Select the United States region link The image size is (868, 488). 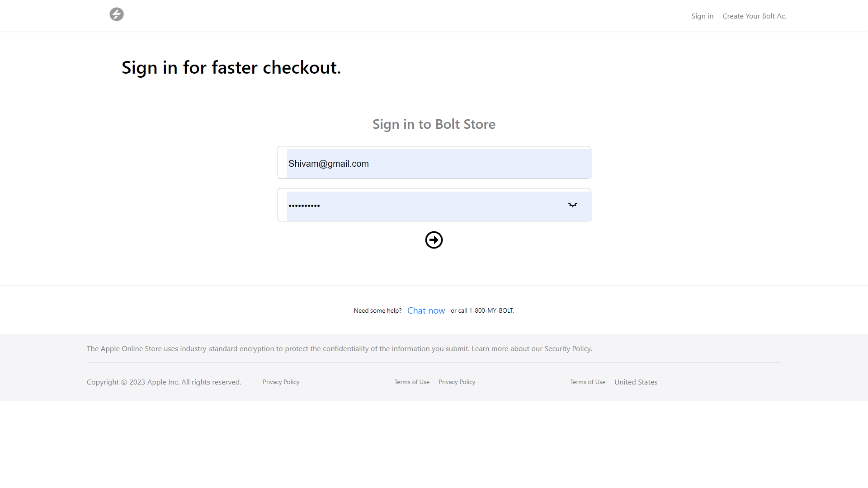[x=636, y=382]
